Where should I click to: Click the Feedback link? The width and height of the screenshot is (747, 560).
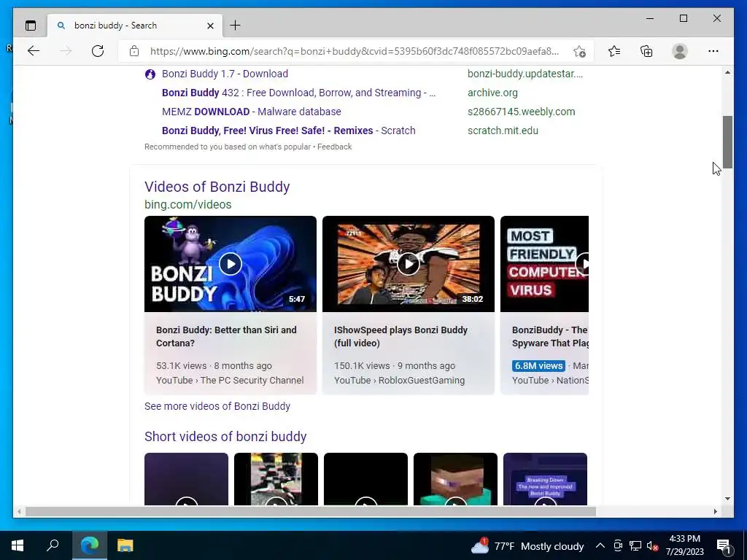tap(334, 147)
